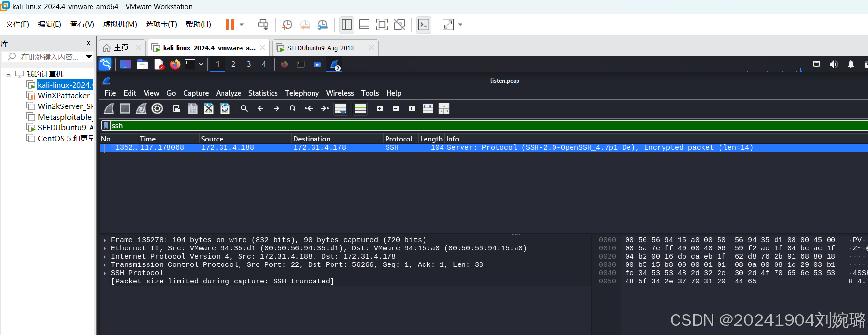Sort packets by Source column
The width and height of the screenshot is (868, 335).
[x=245, y=139]
